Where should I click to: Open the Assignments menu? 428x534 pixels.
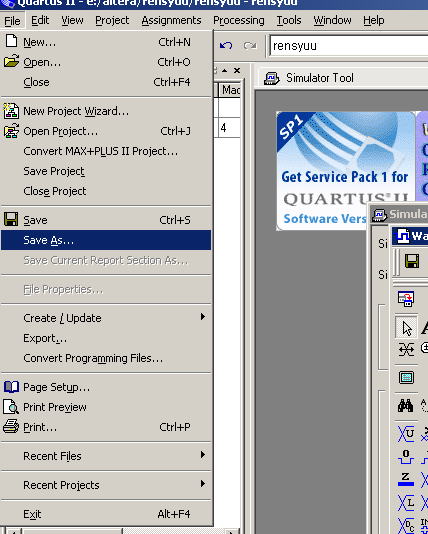[171, 20]
